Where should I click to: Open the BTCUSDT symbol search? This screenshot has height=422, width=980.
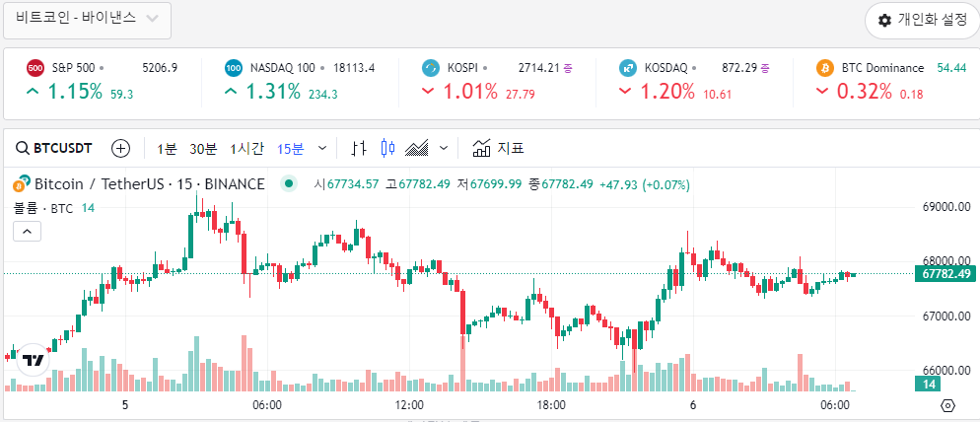pos(54,149)
